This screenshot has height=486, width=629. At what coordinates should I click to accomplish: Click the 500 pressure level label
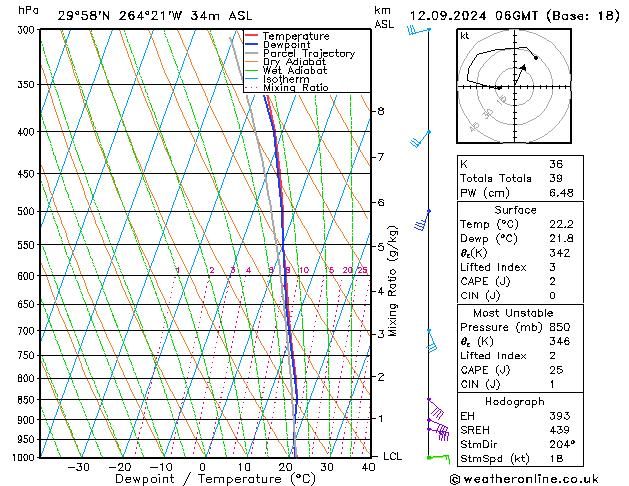click(26, 211)
